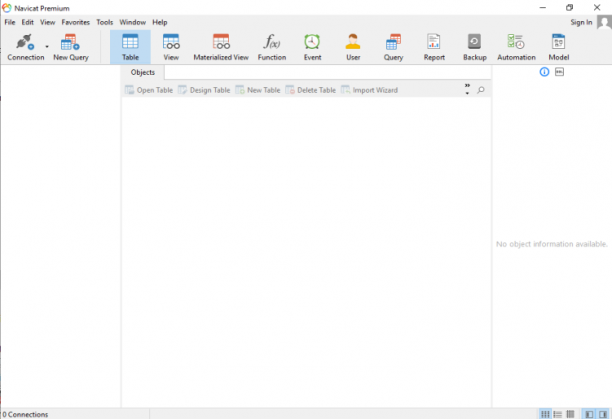Show the DDL panel icon
Viewport: 612px width, 419px height.
coord(559,72)
